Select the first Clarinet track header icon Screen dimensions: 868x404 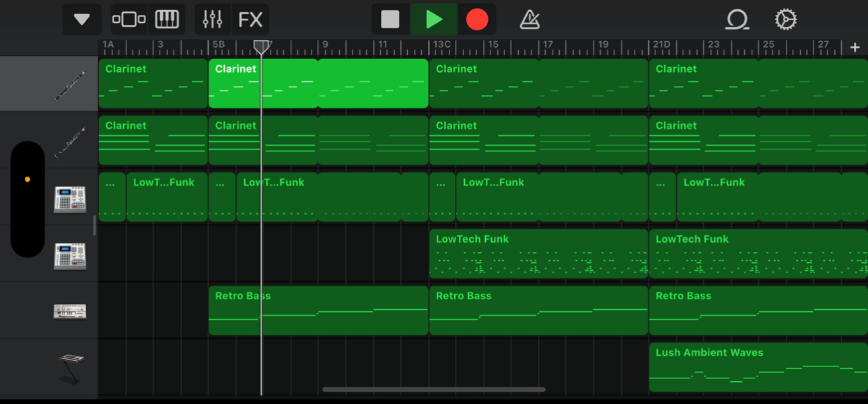70,85
